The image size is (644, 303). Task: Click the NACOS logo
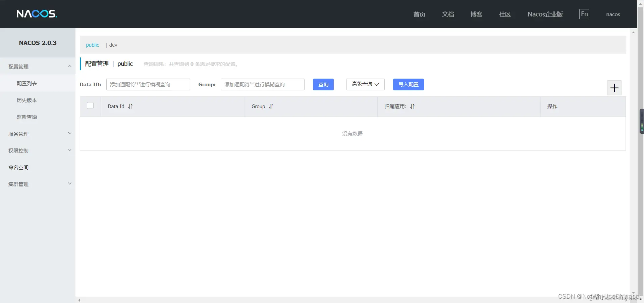tap(37, 14)
